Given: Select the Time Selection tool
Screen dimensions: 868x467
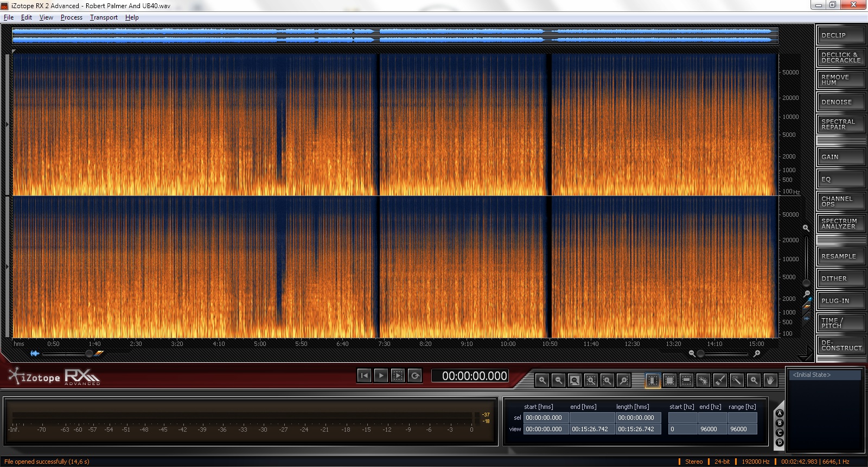Looking at the screenshot, I should click(653, 381).
